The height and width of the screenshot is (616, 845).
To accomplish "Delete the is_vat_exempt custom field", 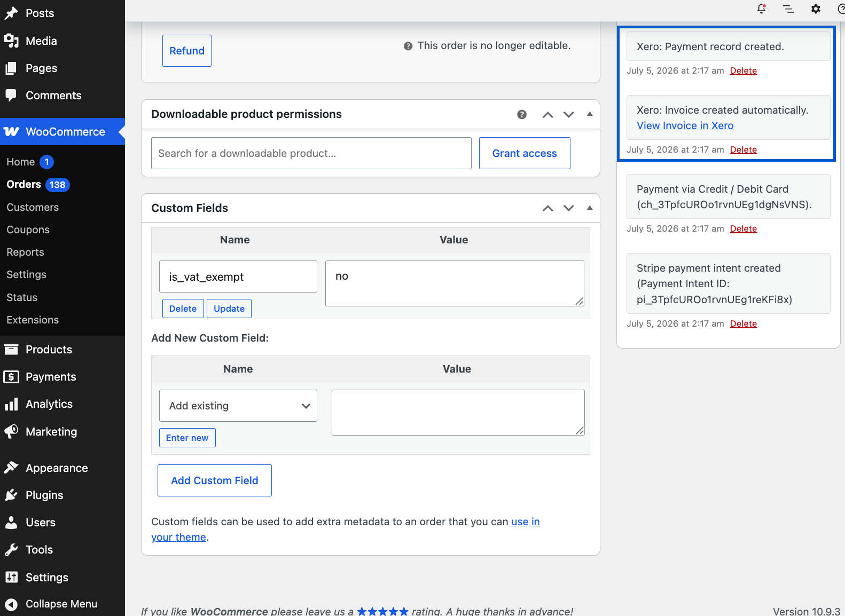I will coord(183,309).
